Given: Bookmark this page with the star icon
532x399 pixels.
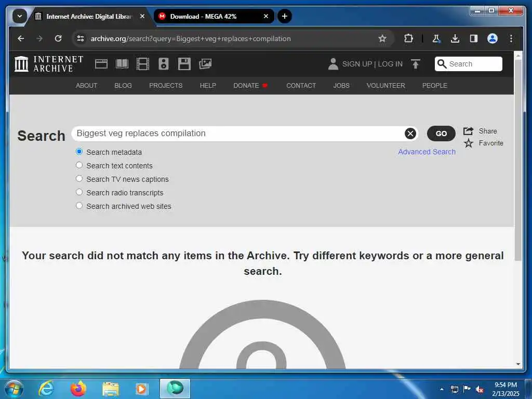Looking at the screenshot, I should pos(382,38).
